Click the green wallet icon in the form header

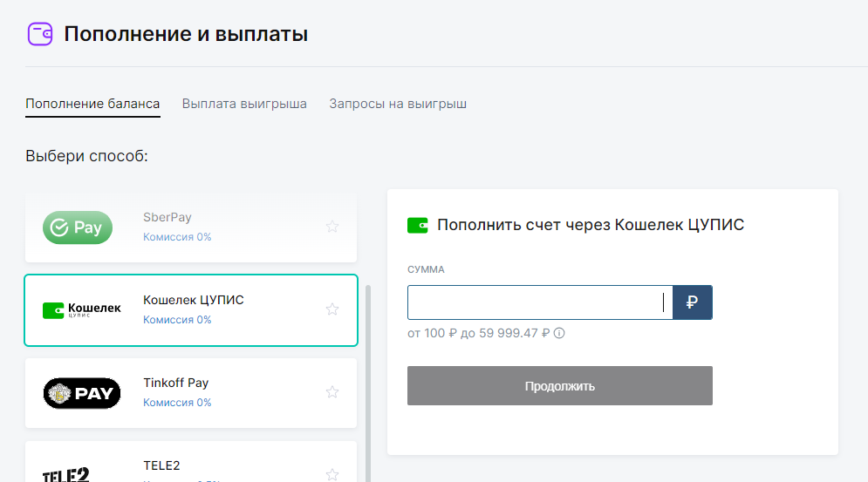click(417, 225)
